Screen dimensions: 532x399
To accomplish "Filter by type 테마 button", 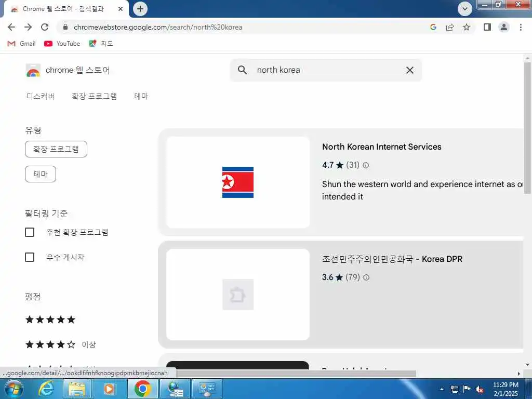I will [41, 174].
